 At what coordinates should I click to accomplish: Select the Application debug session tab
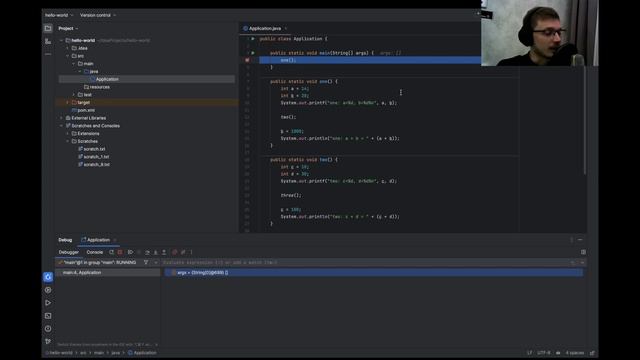[98, 240]
